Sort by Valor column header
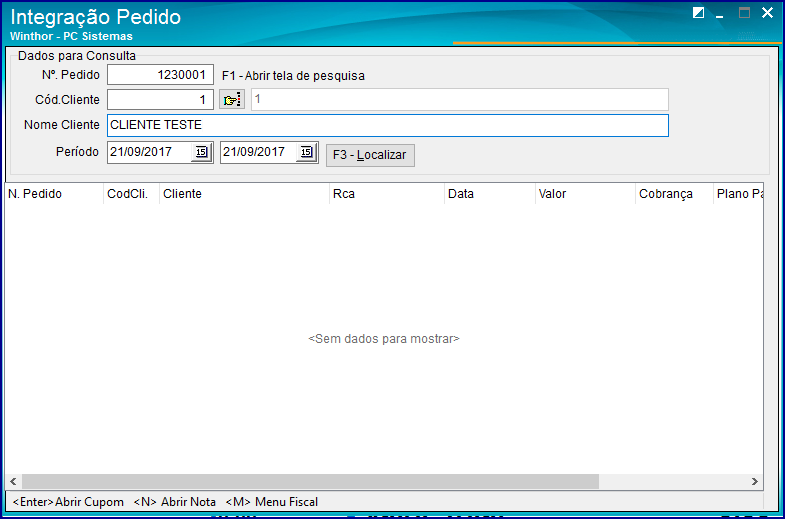The width and height of the screenshot is (785, 519). click(585, 194)
